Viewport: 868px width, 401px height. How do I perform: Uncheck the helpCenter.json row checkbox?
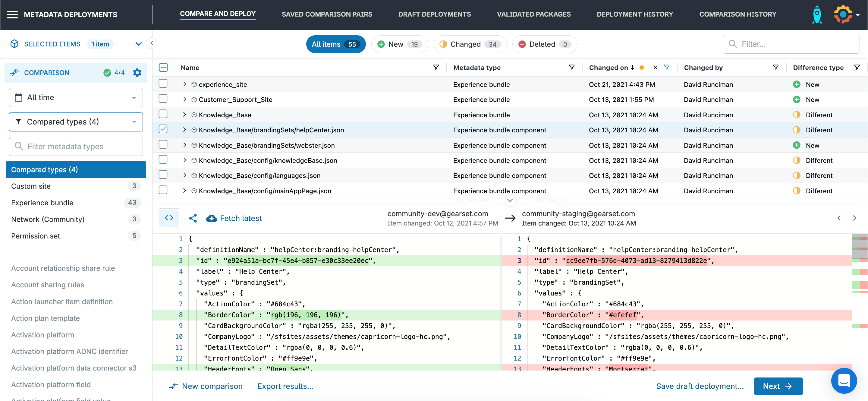click(163, 129)
